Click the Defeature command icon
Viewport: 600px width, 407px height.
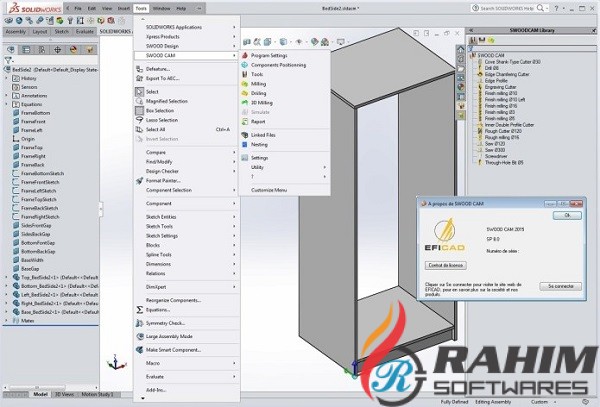coord(139,69)
